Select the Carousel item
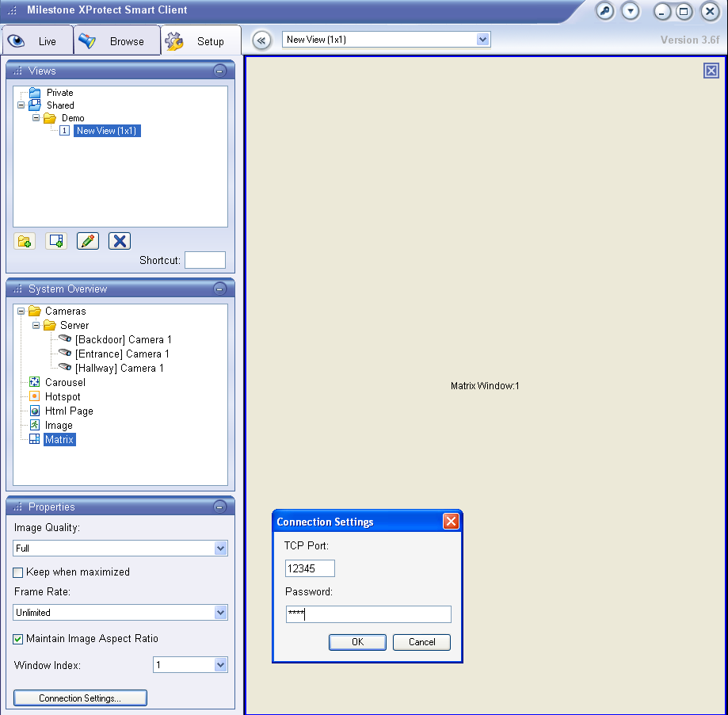 click(65, 382)
